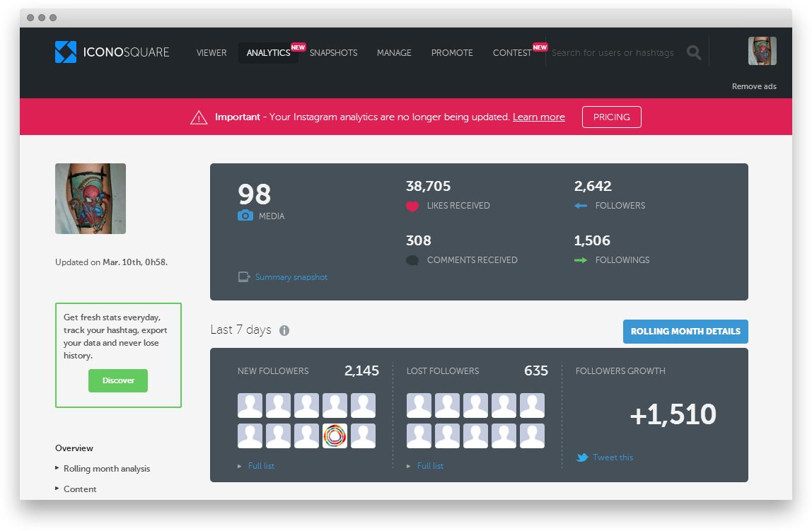The image size is (812, 531).
Task: Click the heart icon beside Likes Received
Action: 412,206
